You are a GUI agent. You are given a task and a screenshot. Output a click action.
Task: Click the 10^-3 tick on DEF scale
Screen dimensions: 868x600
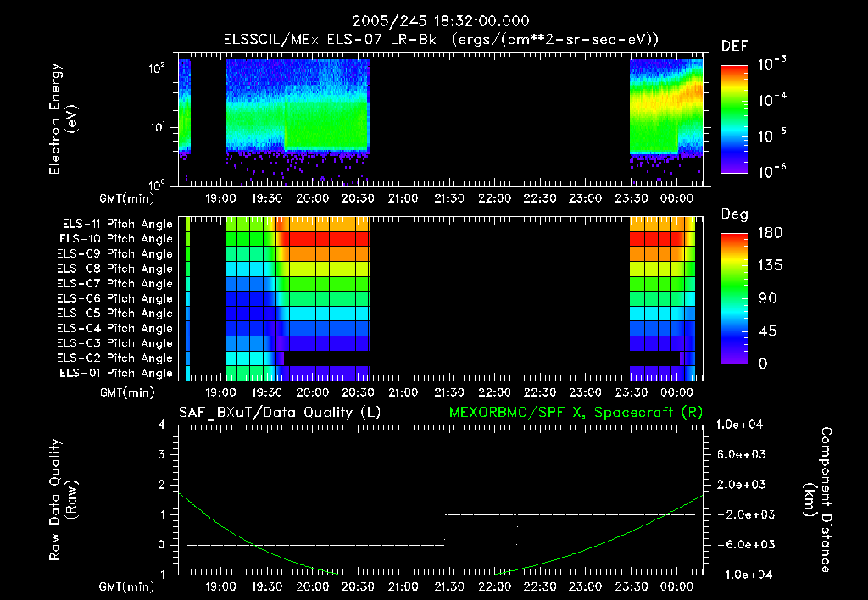coord(772,64)
